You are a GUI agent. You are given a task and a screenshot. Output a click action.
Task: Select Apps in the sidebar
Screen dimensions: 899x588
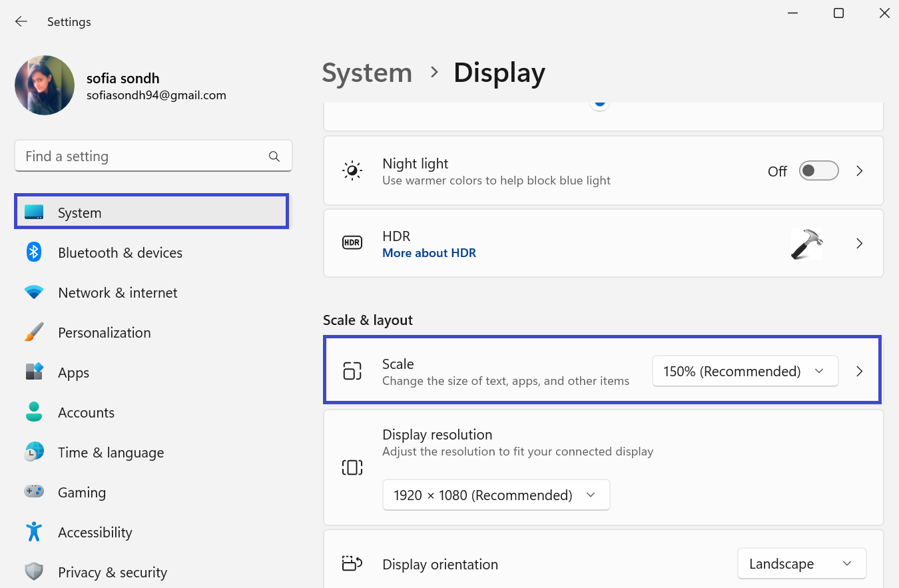click(73, 373)
